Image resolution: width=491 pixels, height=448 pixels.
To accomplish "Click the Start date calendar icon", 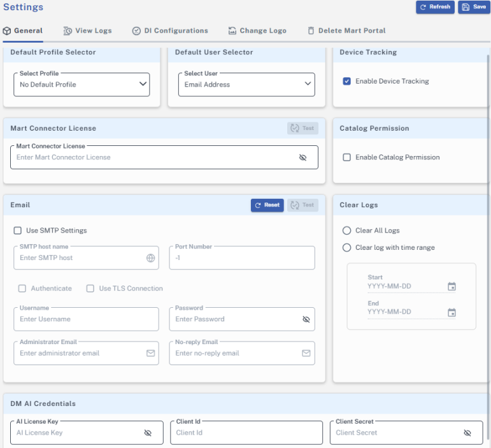I will pos(452,287).
